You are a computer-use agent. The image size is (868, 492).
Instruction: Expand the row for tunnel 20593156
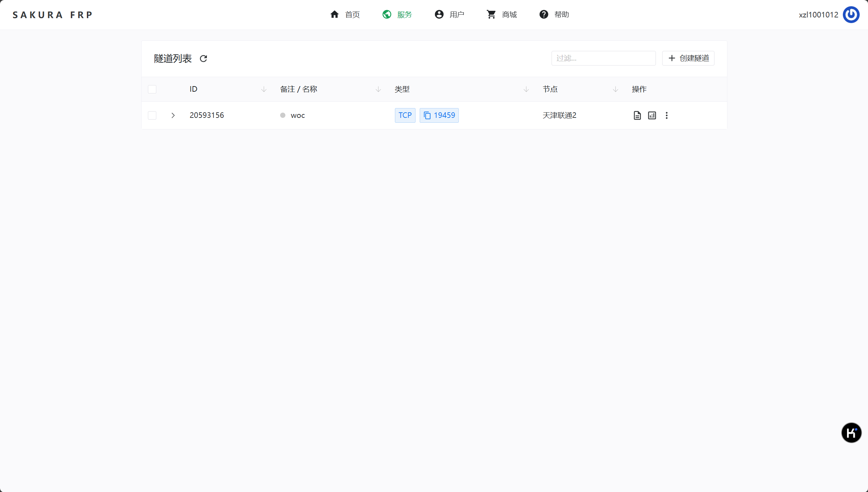click(x=173, y=115)
